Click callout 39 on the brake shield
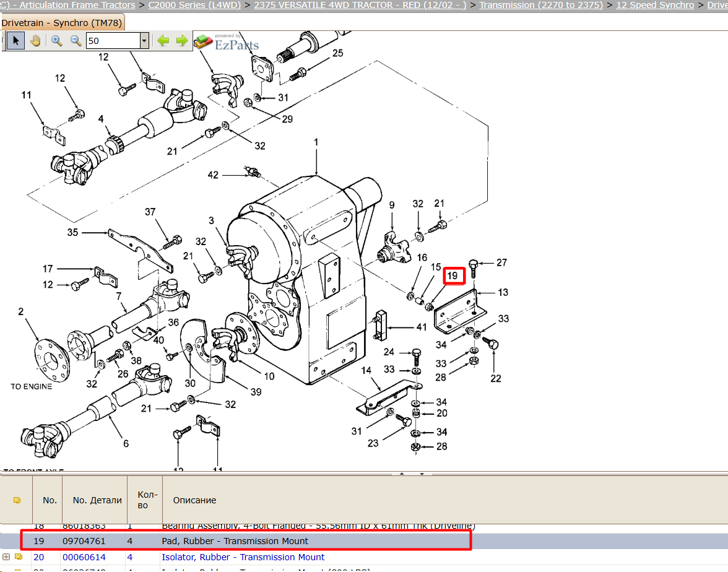728x572 pixels. pos(256,392)
